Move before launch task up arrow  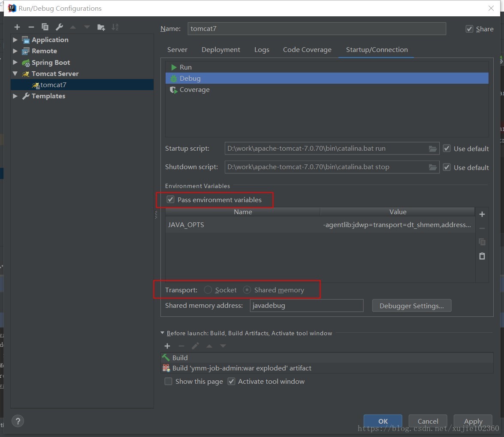click(x=209, y=346)
